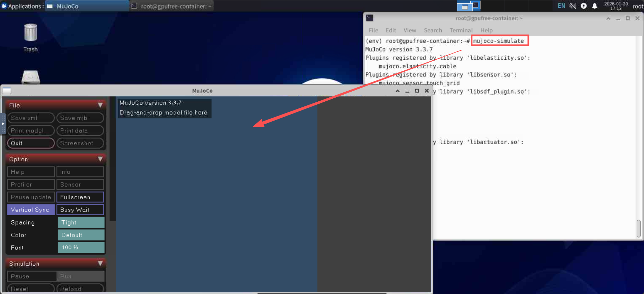The height and width of the screenshot is (294, 644).
Task: Open the MuJoCo window menu icon
Action: click(7, 91)
